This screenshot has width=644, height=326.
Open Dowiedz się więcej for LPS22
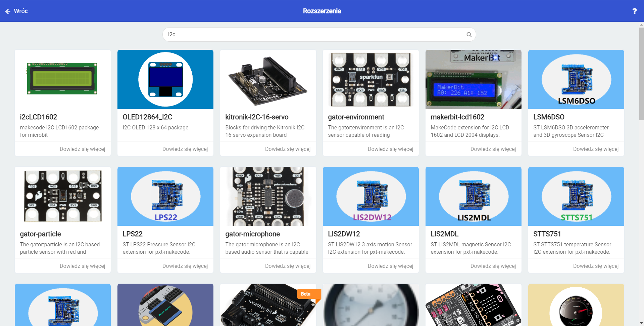185,266
